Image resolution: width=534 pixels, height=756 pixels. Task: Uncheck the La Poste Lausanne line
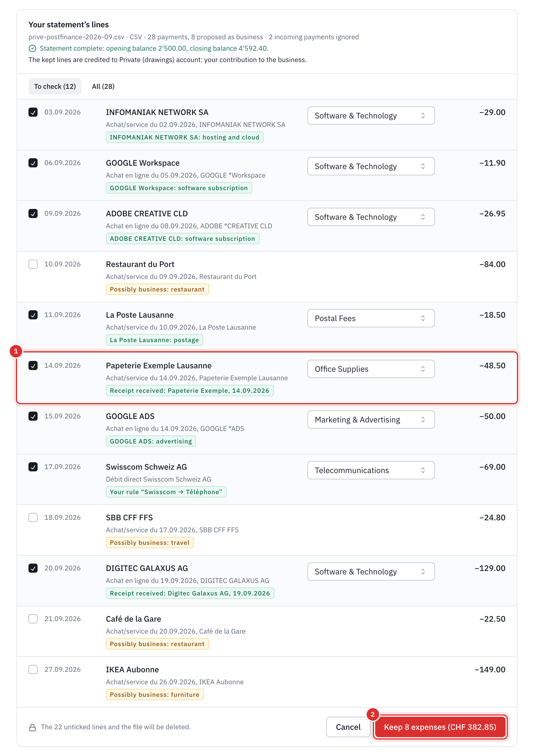[33, 315]
